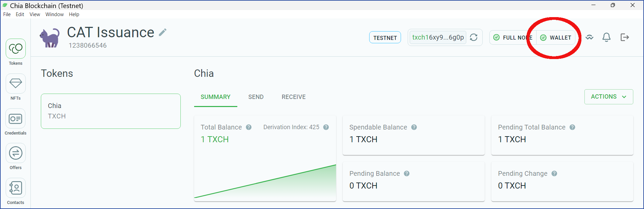Click the Pending Balance 0 TXCH value
This screenshot has height=209, width=644.
point(363,186)
